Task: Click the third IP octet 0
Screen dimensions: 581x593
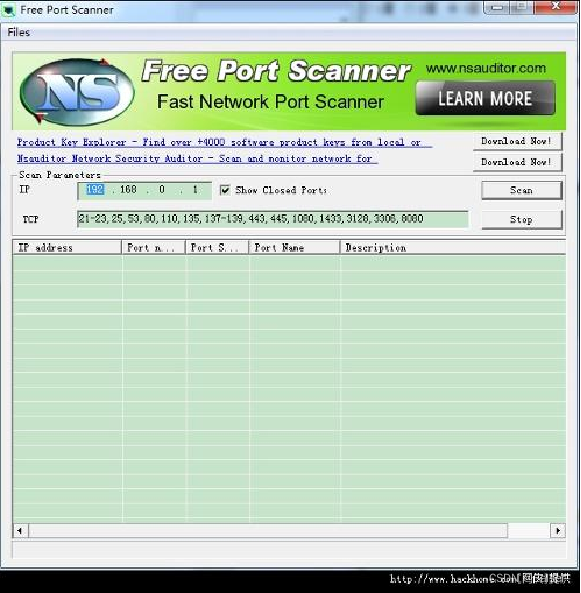Action: (162, 189)
